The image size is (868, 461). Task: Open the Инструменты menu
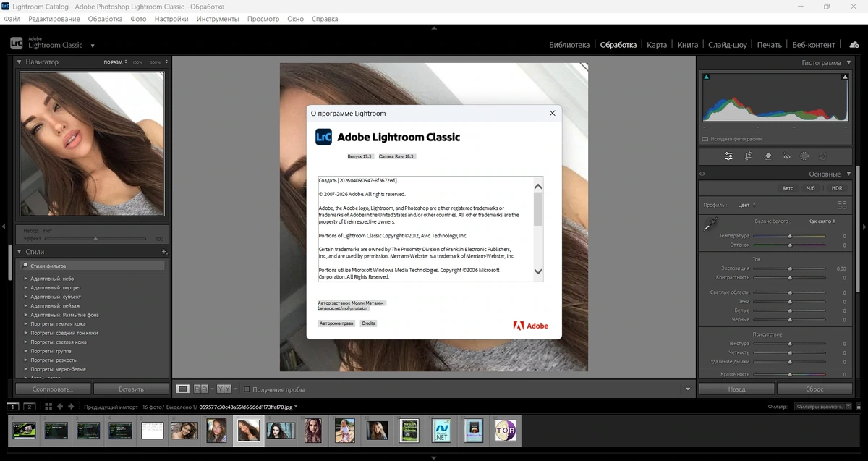(218, 19)
